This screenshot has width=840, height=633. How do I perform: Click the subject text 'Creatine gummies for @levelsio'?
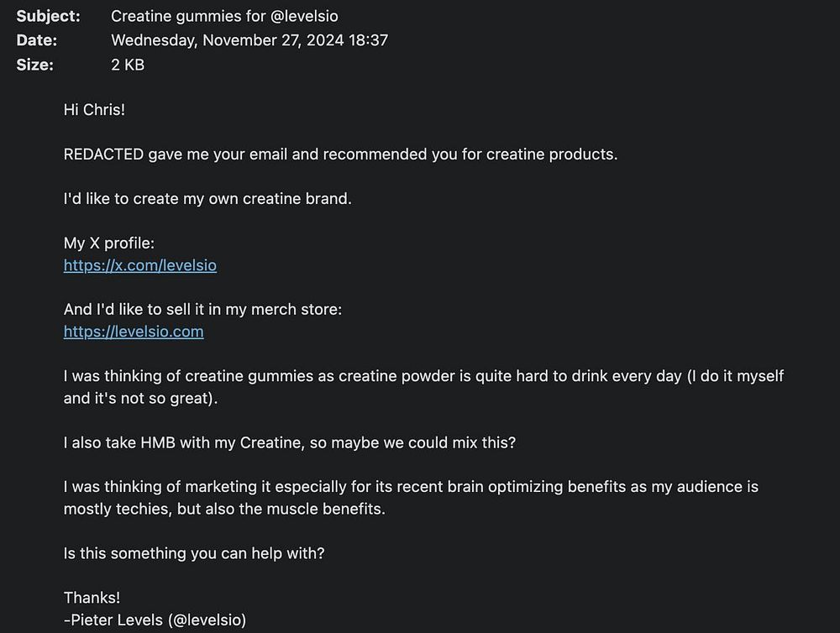[x=224, y=16]
